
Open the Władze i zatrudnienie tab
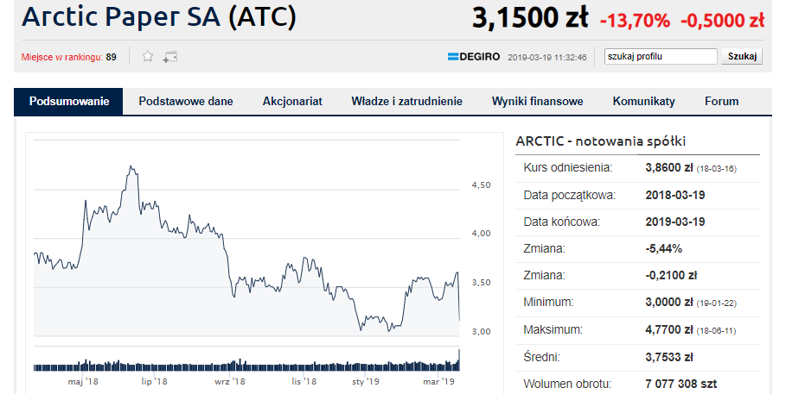pos(407,101)
